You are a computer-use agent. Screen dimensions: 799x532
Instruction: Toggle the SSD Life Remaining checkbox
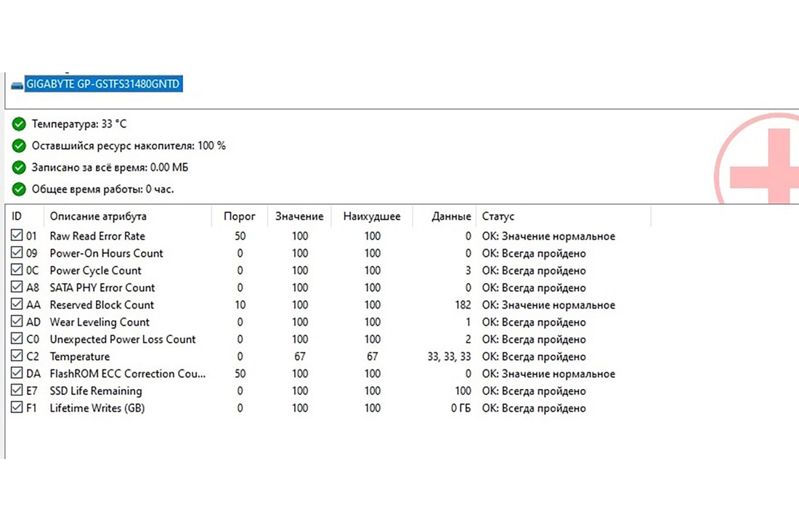tap(17, 391)
